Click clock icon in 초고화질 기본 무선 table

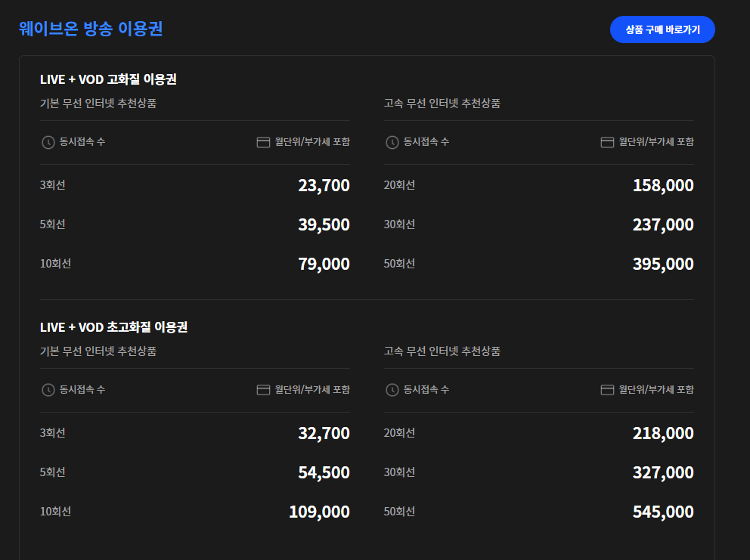pyautogui.click(x=48, y=390)
